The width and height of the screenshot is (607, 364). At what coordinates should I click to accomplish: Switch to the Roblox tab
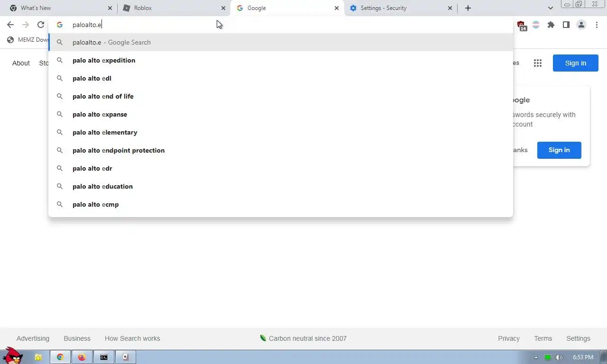(174, 8)
